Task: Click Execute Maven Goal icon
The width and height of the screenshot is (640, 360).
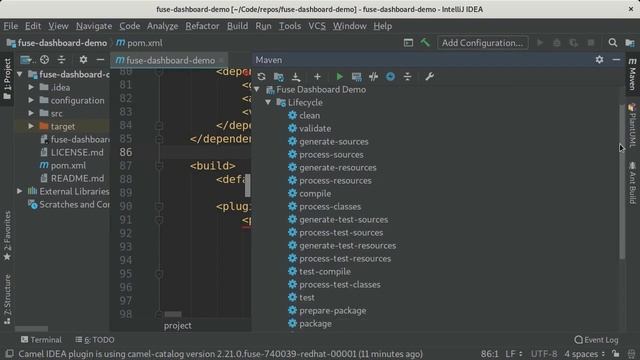Action: coord(356,77)
